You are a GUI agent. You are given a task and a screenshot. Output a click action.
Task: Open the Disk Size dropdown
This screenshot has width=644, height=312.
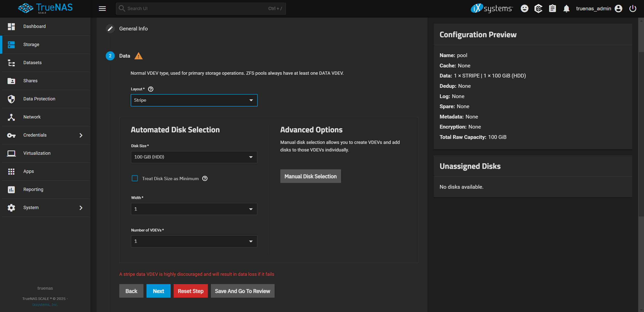point(194,157)
